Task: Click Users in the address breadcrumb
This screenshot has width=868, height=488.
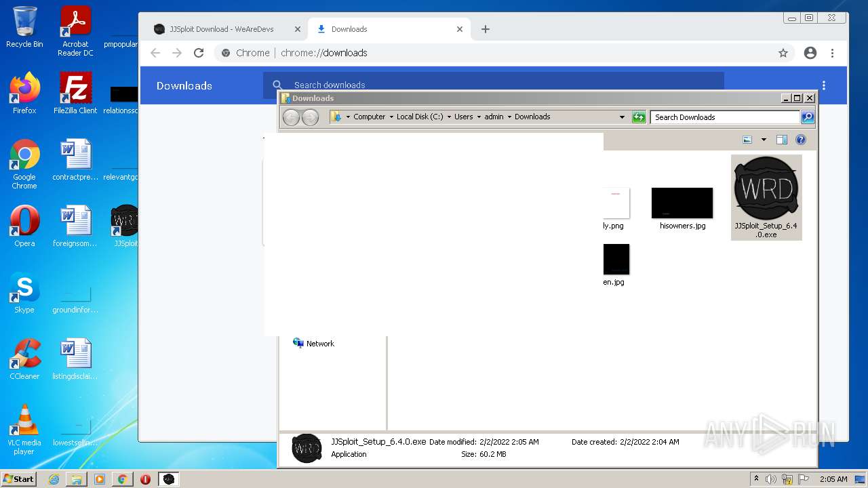Action: 464,117
